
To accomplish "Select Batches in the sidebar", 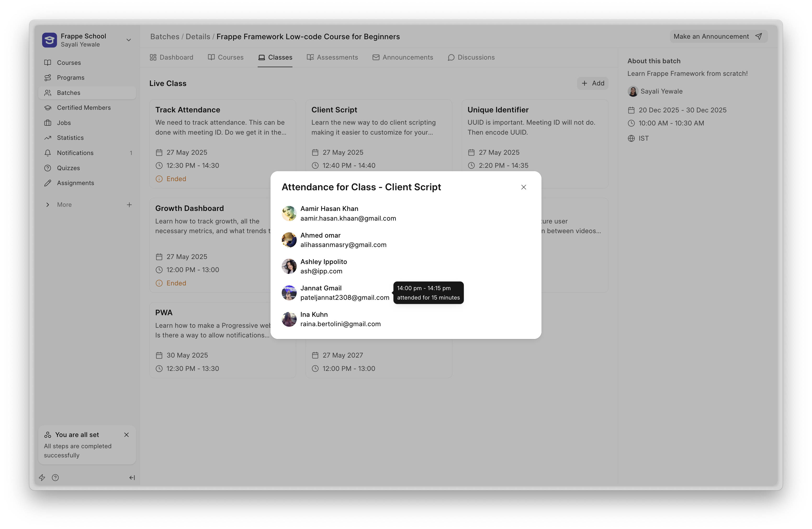I will (87, 93).
